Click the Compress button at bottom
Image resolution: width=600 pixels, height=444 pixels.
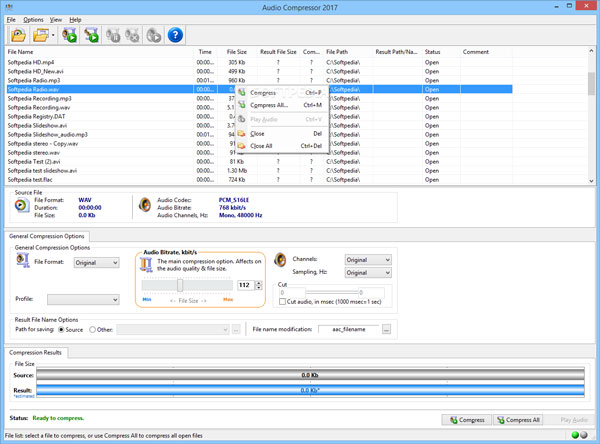click(x=467, y=420)
